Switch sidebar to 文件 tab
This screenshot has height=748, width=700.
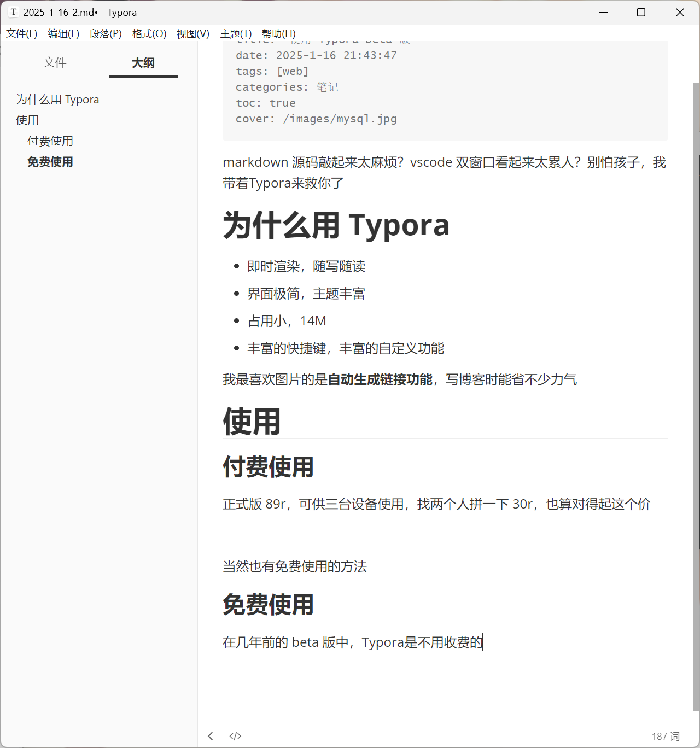click(55, 63)
